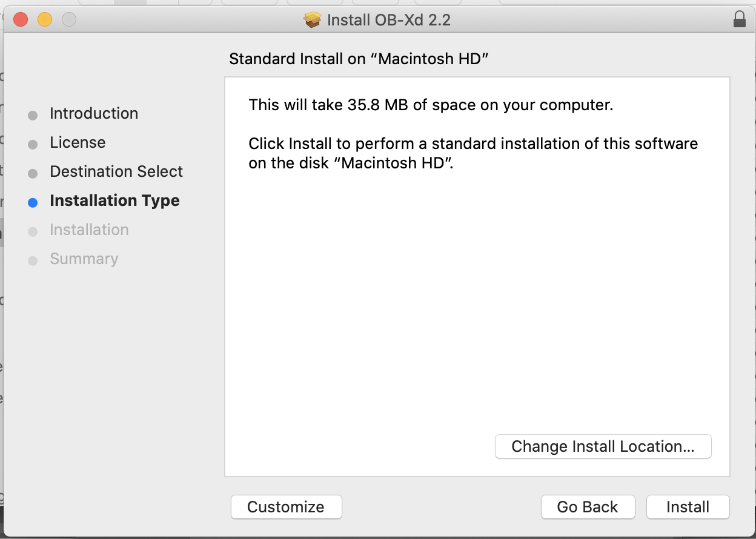
Task: Click the "This will take 35.8 MB" sentence
Action: [431, 105]
